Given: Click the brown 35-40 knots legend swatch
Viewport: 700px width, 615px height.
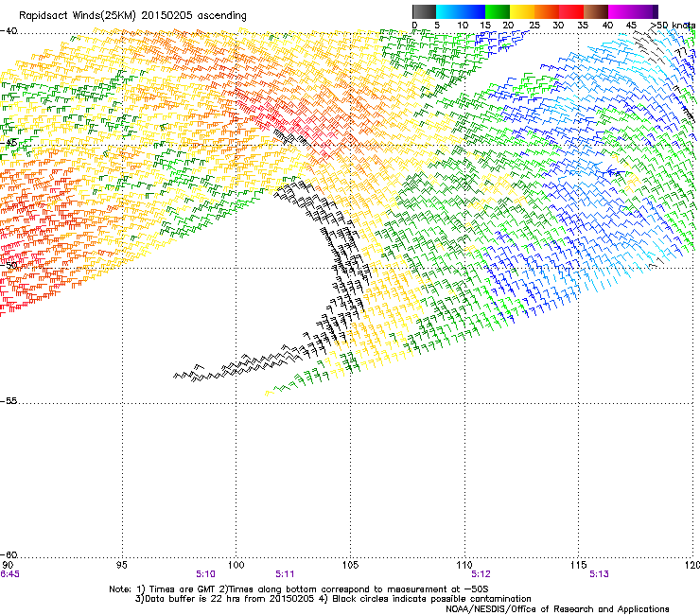Looking at the screenshot, I should click(x=596, y=11).
